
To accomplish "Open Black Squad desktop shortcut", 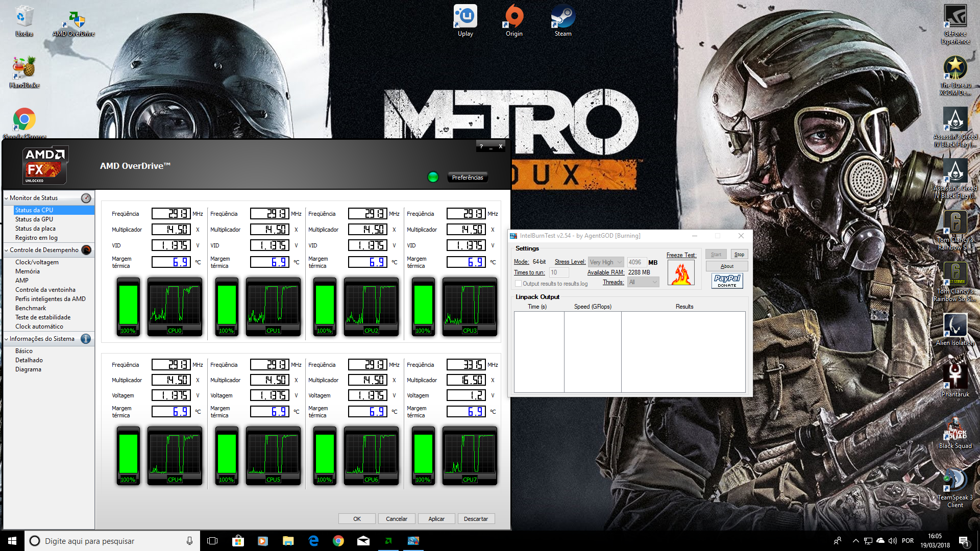I will pyautogui.click(x=955, y=433).
